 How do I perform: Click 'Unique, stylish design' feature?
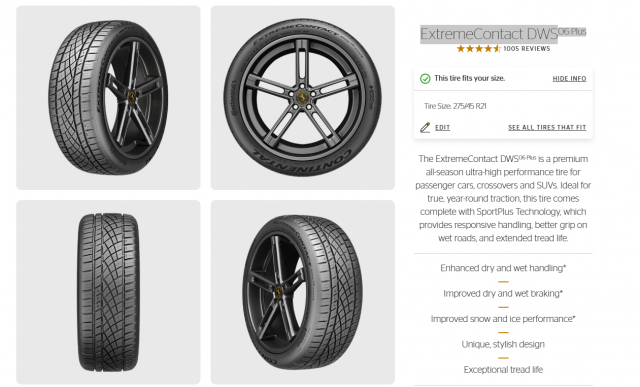click(x=503, y=344)
